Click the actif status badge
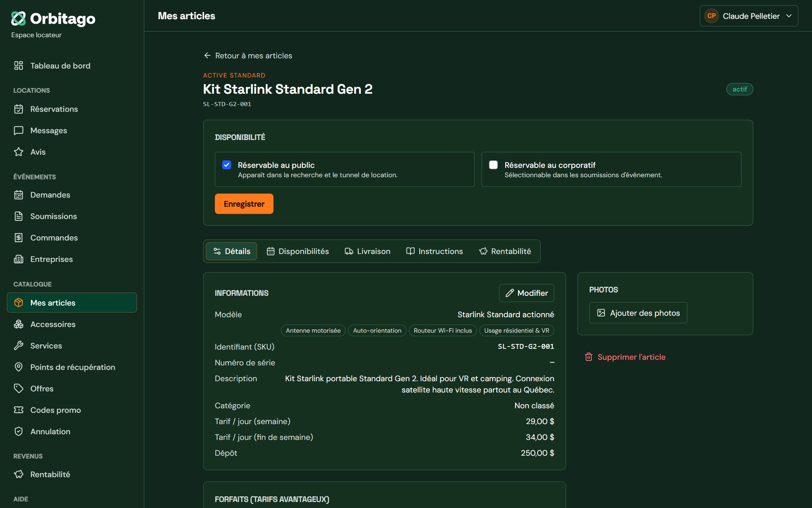The image size is (812, 508). (x=739, y=89)
